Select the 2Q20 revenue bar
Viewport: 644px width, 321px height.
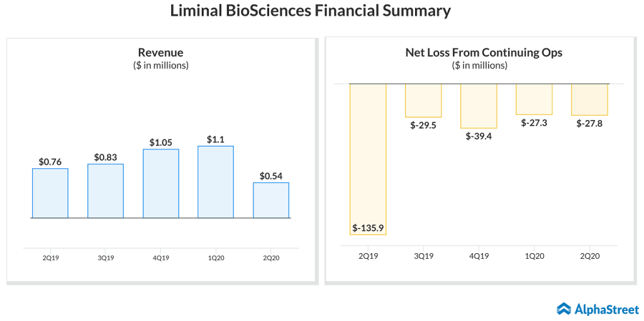271,200
